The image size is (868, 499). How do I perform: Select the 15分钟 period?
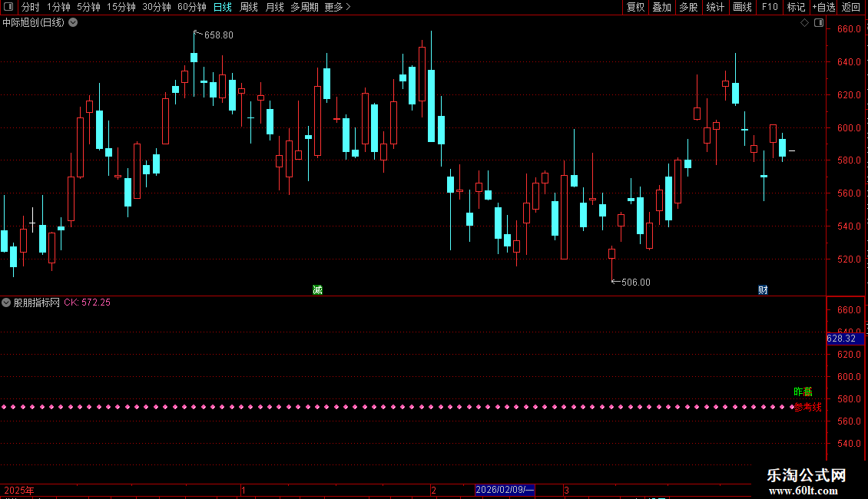pyautogui.click(x=121, y=7)
